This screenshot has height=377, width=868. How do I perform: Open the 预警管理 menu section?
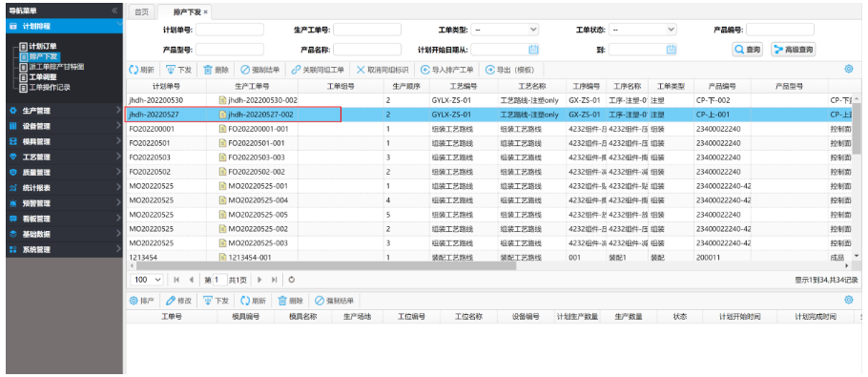64,203
